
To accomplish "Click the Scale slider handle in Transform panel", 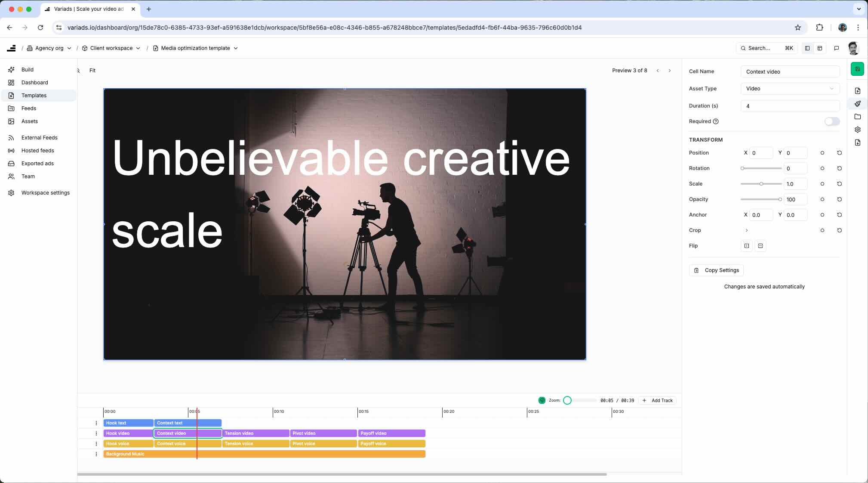I will click(x=761, y=184).
